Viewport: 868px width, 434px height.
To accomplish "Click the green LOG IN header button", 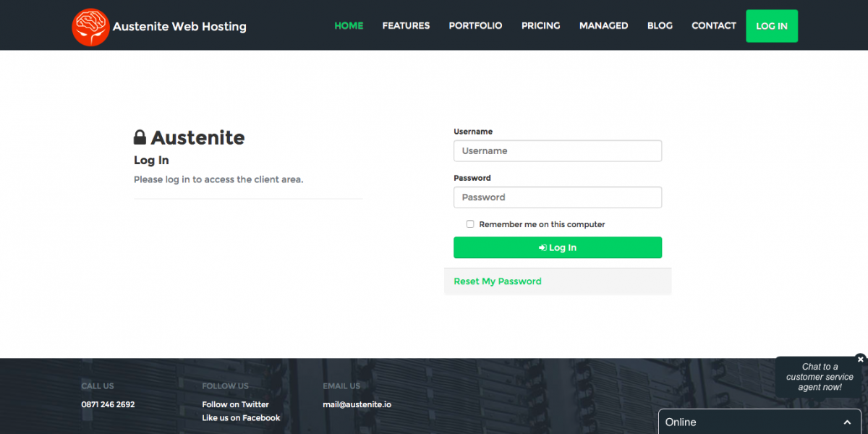I will coord(772,26).
